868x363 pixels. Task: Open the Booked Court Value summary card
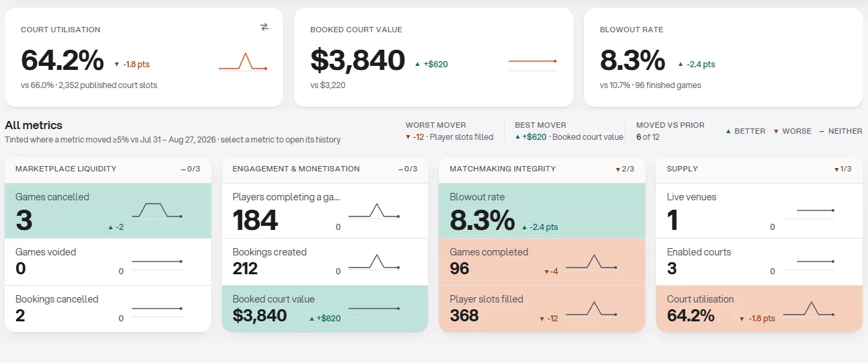pos(433,57)
